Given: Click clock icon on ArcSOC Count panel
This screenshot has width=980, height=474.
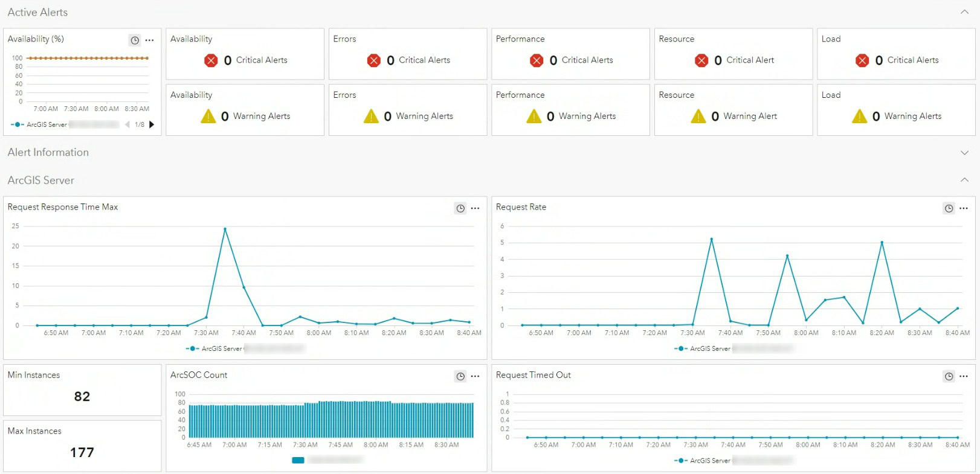Looking at the screenshot, I should pyautogui.click(x=460, y=376).
